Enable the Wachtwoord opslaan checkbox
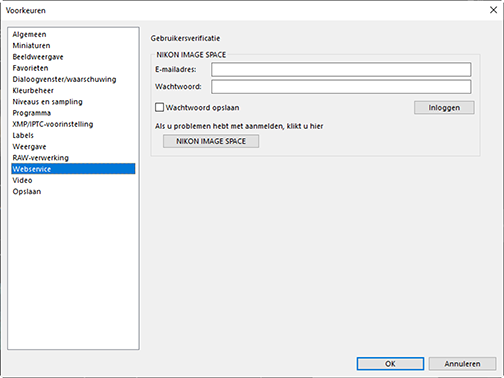 coord(160,107)
